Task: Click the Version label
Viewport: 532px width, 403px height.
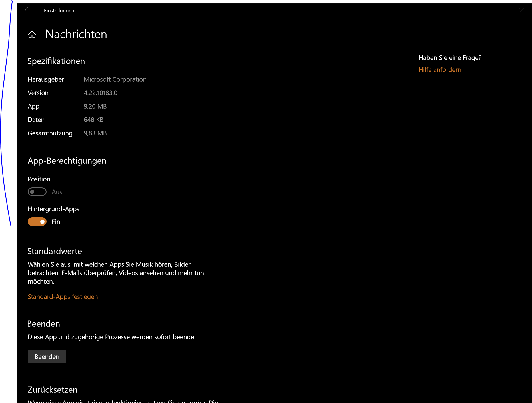Action: [x=38, y=93]
